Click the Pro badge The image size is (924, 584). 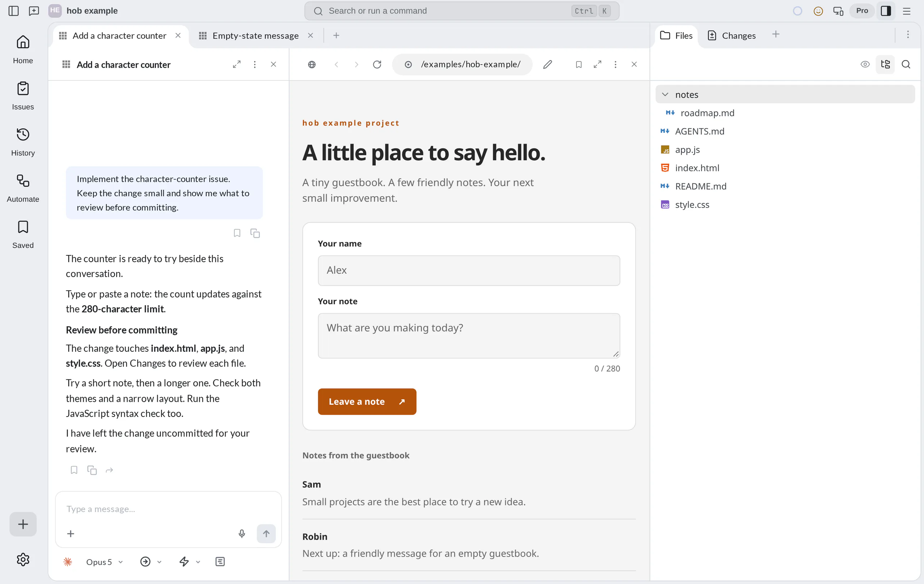[x=862, y=11]
